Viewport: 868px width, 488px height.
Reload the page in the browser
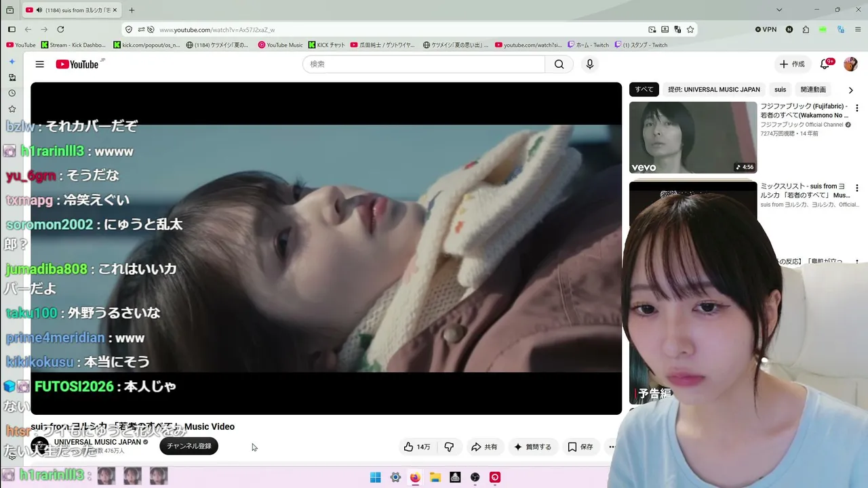click(x=60, y=29)
